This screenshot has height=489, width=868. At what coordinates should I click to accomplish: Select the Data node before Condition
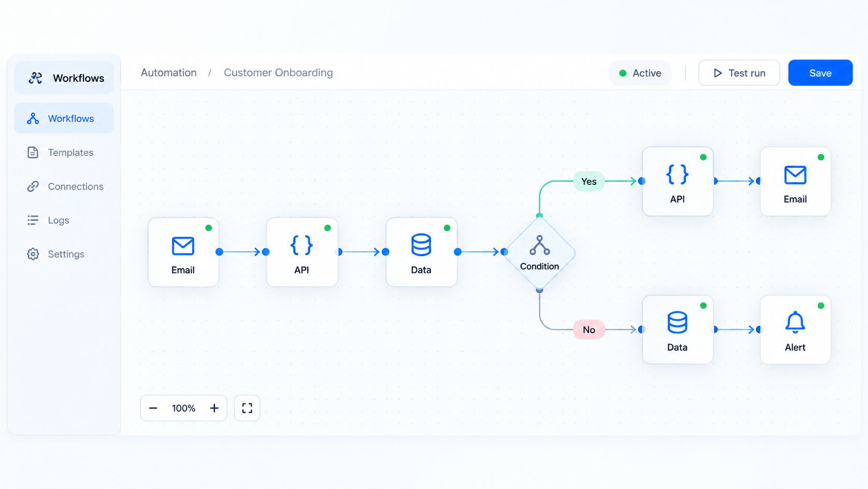(x=421, y=252)
